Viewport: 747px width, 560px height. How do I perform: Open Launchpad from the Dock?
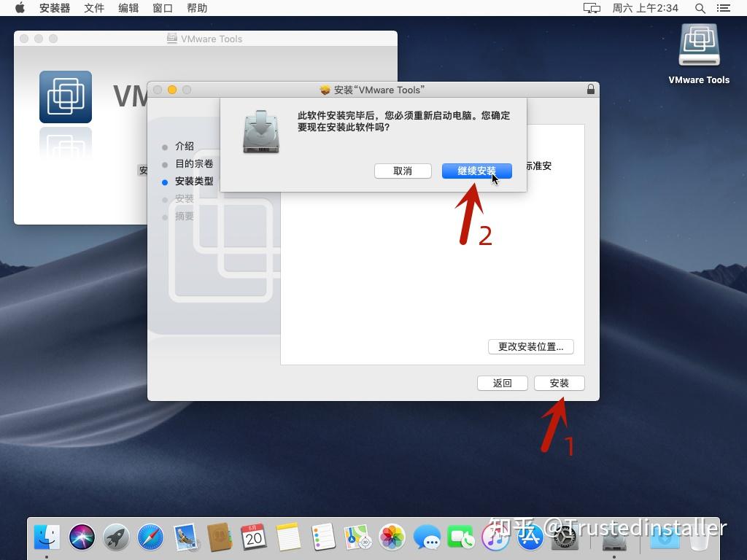click(x=117, y=537)
